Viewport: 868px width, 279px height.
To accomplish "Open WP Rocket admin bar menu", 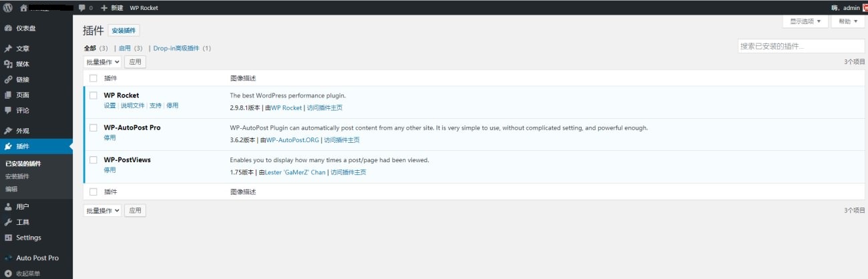I will 144,8.
